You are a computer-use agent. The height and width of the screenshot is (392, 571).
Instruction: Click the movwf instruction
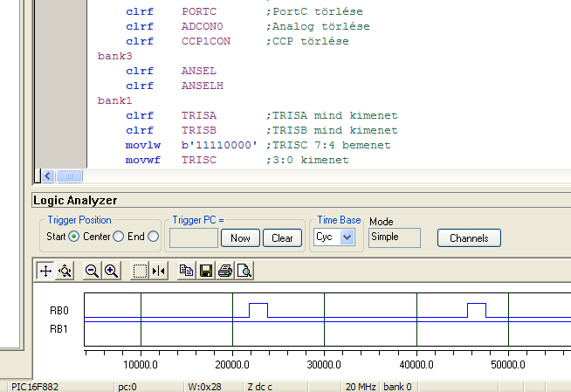tap(143, 160)
